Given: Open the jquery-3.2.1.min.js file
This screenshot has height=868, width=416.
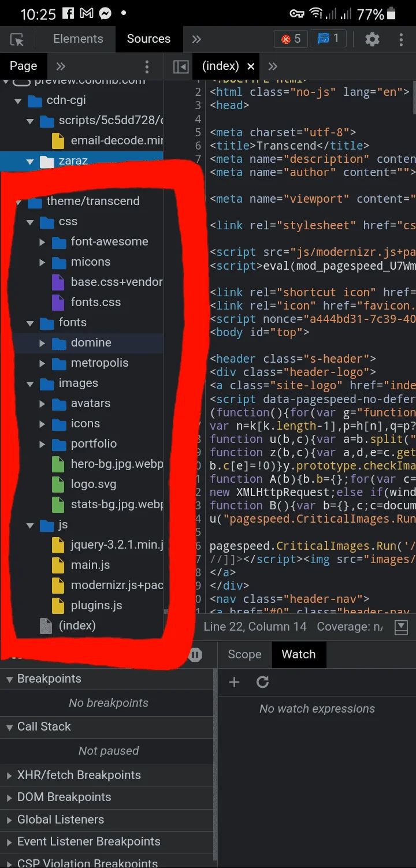Looking at the screenshot, I should 107,545.
